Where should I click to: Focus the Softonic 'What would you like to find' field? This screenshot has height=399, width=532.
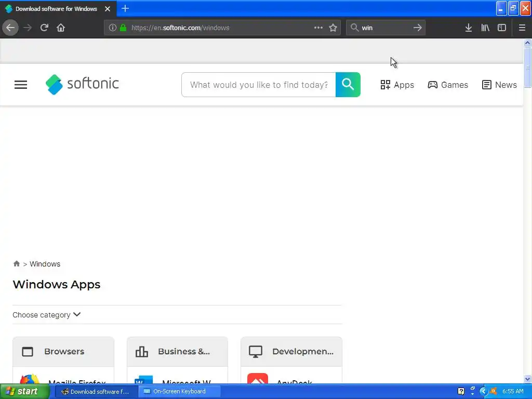pos(259,85)
